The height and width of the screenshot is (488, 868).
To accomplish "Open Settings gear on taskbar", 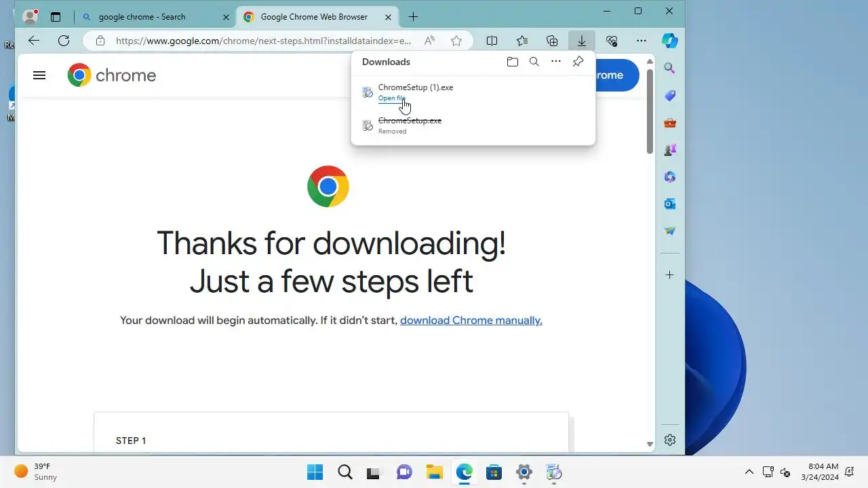I will (x=524, y=472).
